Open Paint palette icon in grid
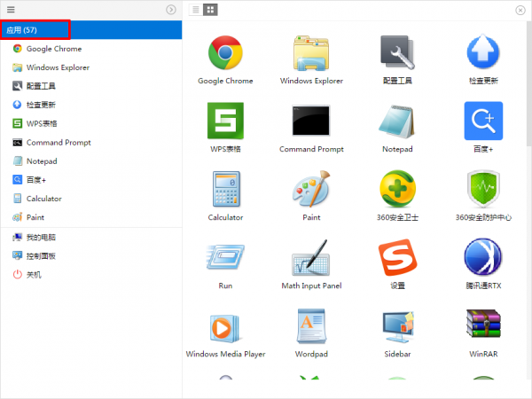Viewport: 532px width, 399px height. [311, 189]
